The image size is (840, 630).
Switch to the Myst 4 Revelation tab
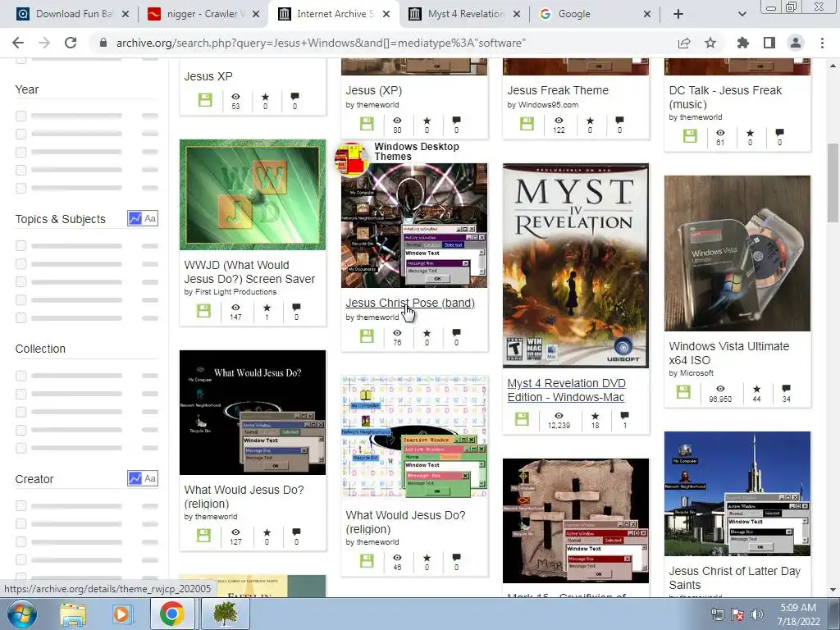coord(464,14)
